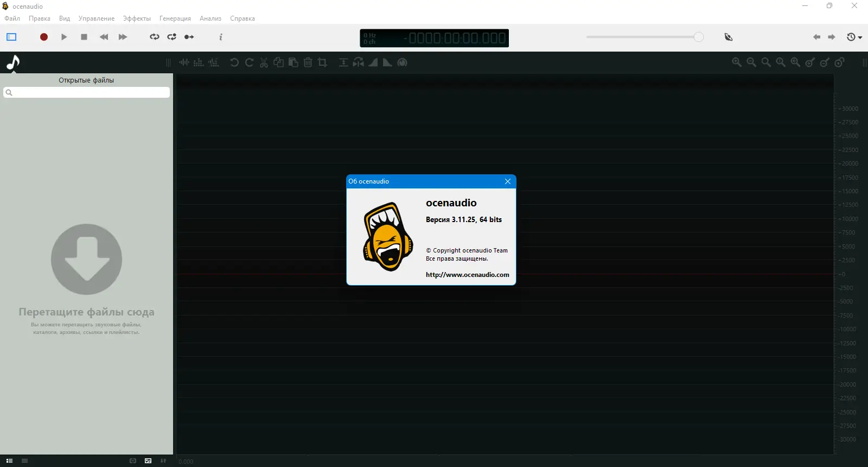Click the Cut scissors icon

point(264,62)
